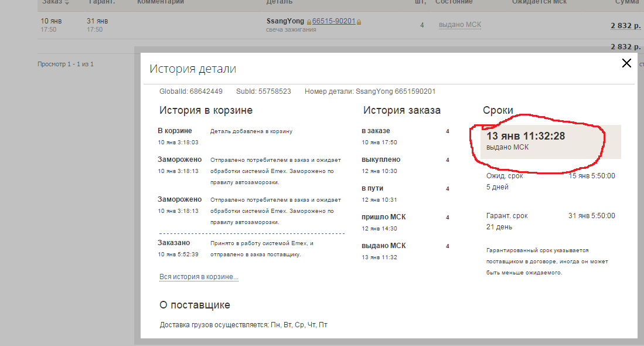Open Вся история в корзине link

click(199, 277)
